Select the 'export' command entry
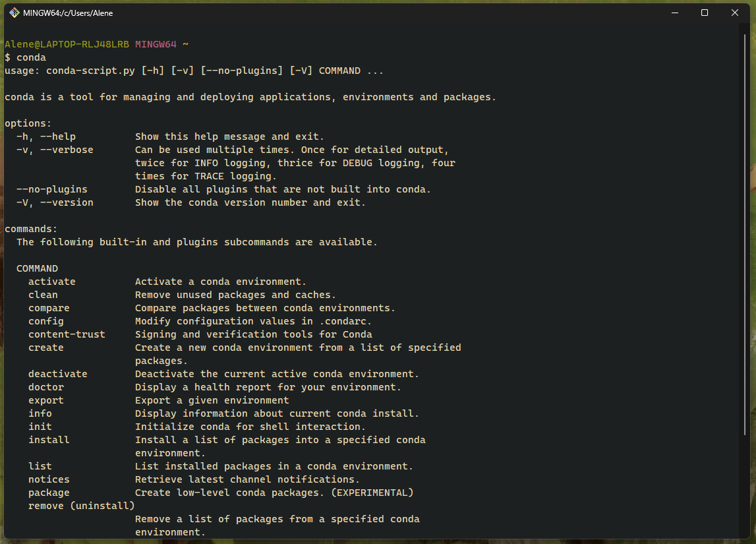Viewport: 756px width, 544px height. (45, 400)
